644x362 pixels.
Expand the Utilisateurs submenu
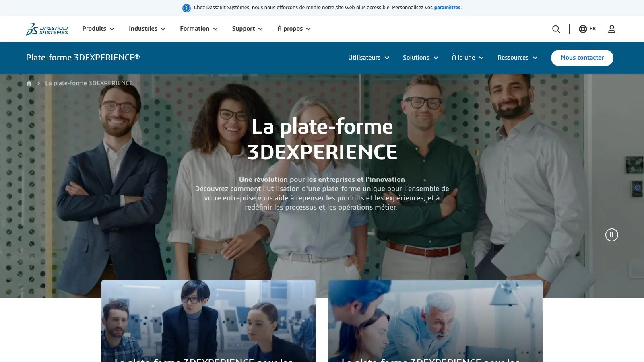pyautogui.click(x=369, y=58)
